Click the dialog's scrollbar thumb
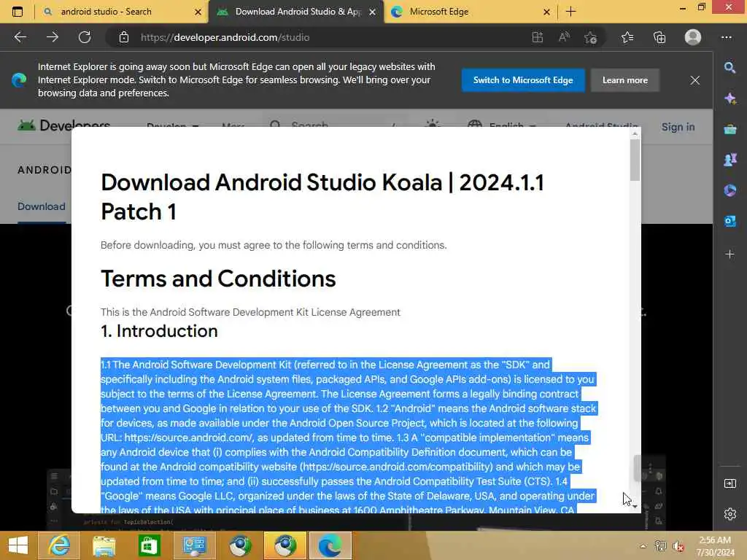This screenshot has height=560, width=747. [635, 160]
